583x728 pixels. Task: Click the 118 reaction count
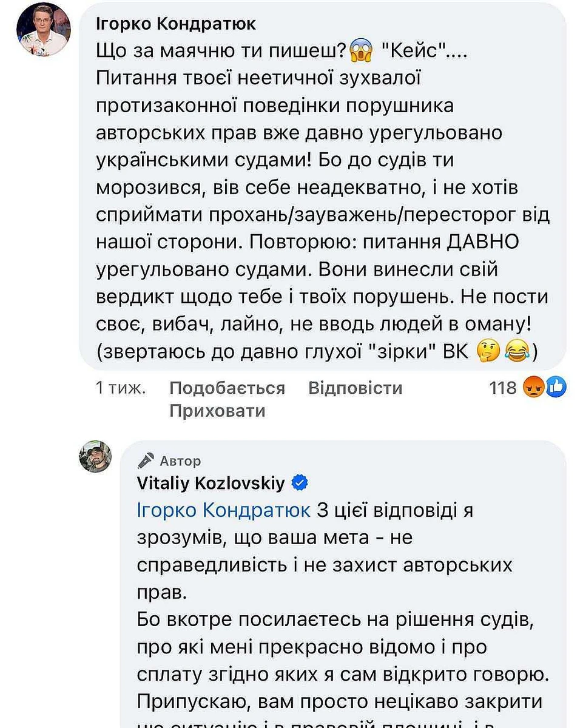click(x=503, y=387)
